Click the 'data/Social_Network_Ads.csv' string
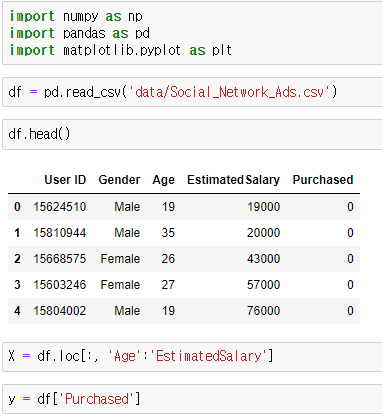 229,92
